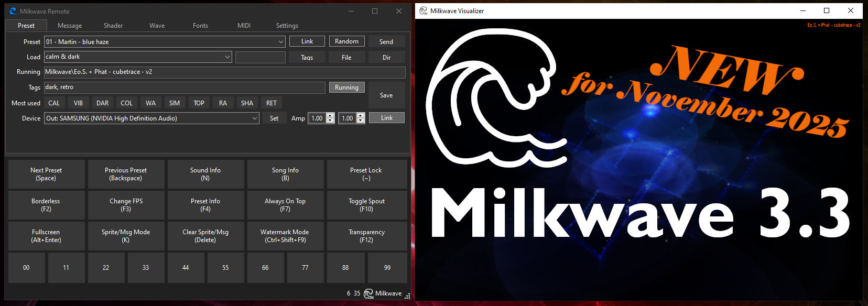This screenshot has height=306, width=868.
Task: Expand the audio Device dropdown
Action: tap(255, 118)
